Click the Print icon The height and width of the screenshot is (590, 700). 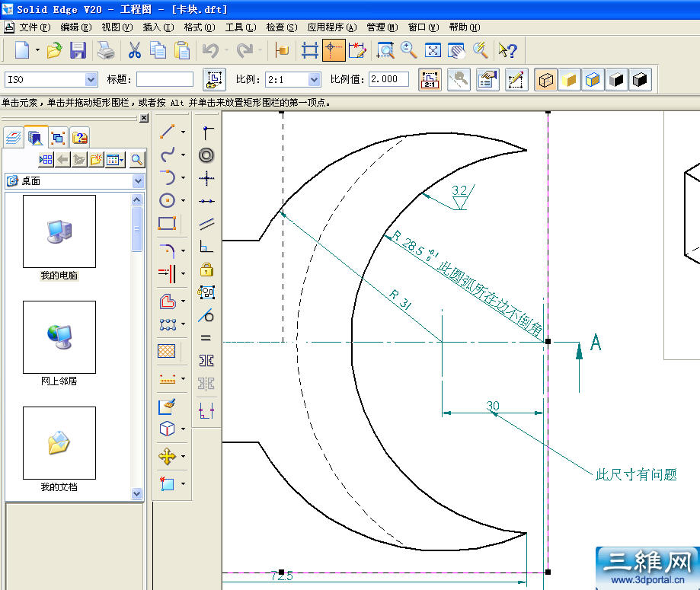pos(106,50)
